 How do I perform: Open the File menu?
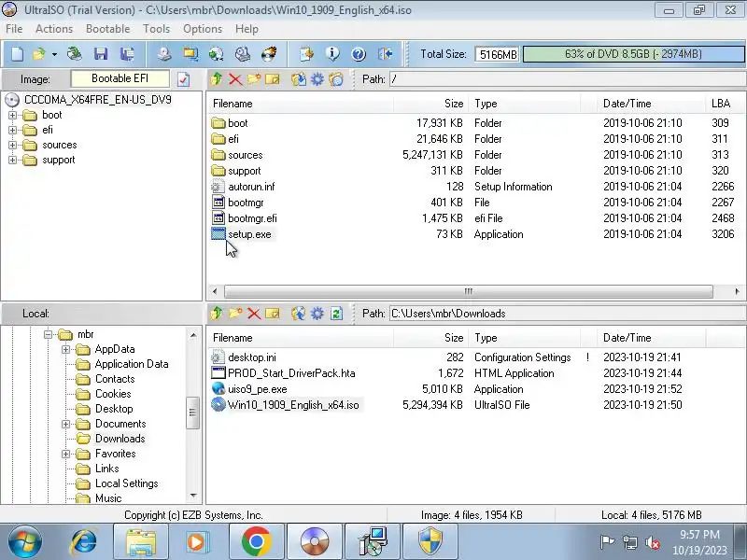pyautogui.click(x=14, y=29)
